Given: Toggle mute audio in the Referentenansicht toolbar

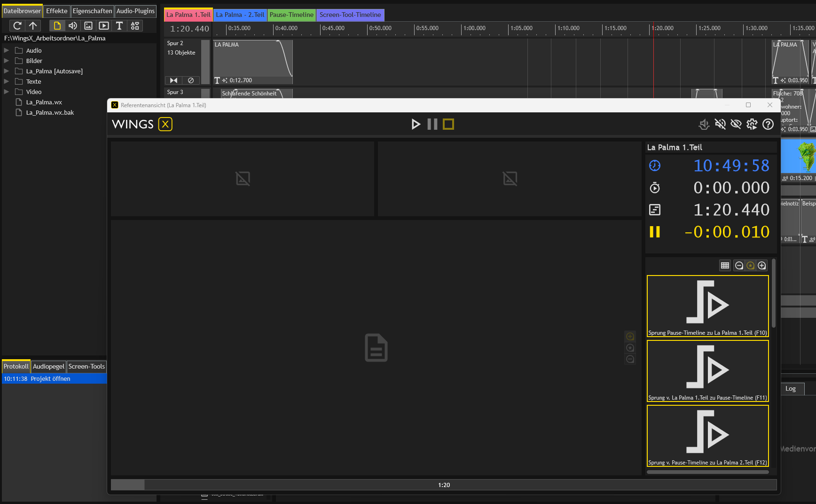Looking at the screenshot, I should click(x=720, y=124).
